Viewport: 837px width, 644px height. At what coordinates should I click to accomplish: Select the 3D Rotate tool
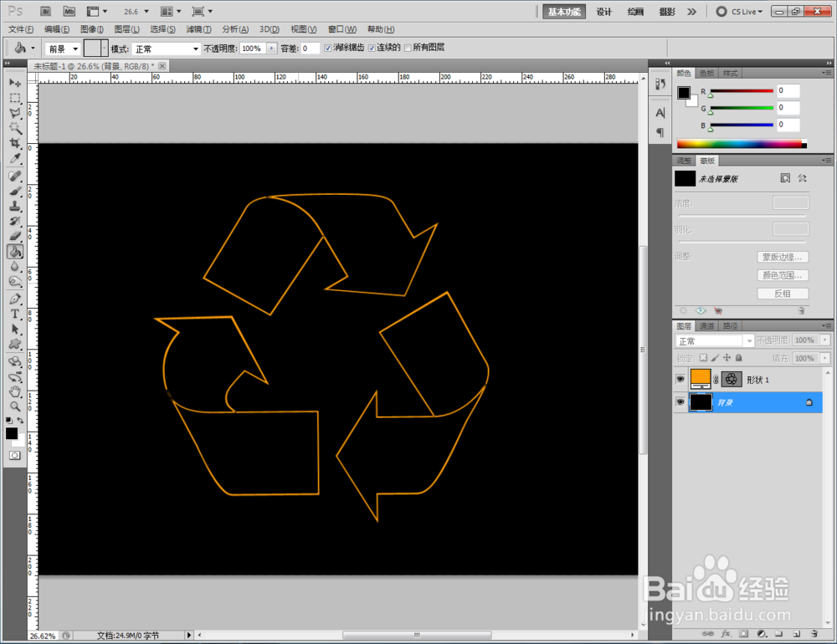coord(15,362)
